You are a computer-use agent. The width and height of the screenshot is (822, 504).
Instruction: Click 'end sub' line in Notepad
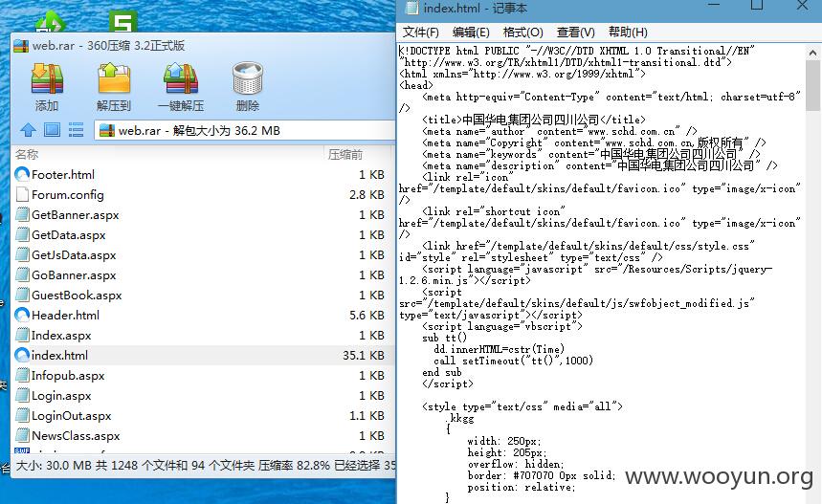tap(442, 372)
